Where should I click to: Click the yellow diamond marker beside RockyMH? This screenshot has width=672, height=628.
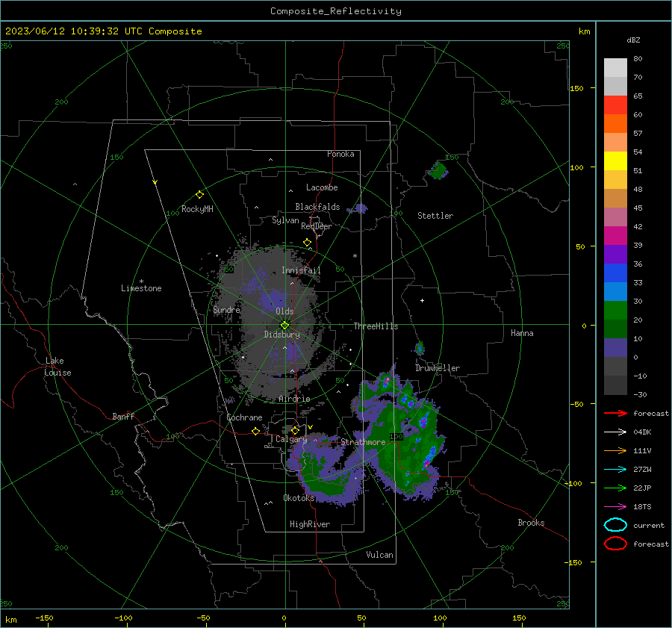199,195
